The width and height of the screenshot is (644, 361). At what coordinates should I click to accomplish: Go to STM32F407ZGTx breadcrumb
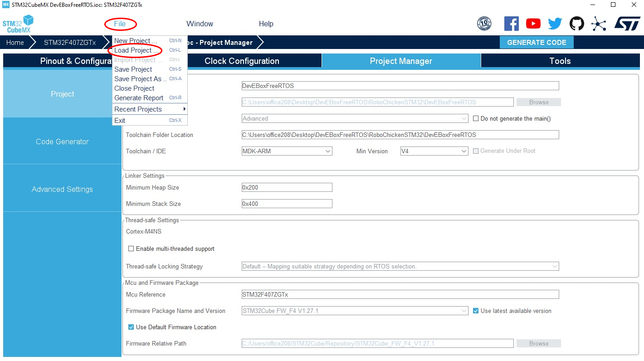pos(70,43)
